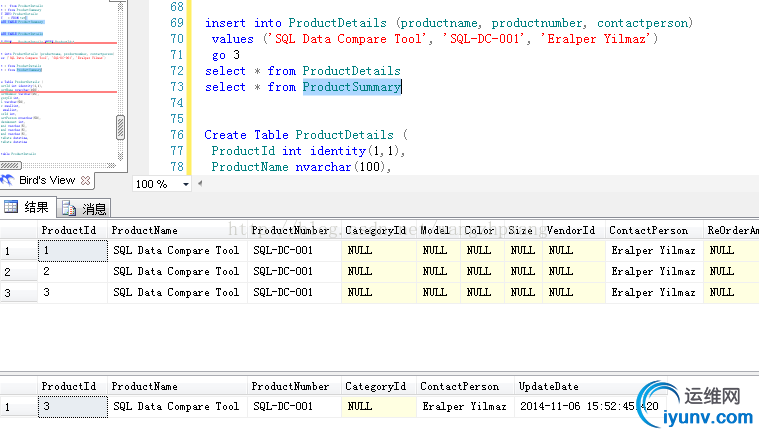The height and width of the screenshot is (436, 759).
Task: Select the Bird's View tab
Action: pos(47,180)
